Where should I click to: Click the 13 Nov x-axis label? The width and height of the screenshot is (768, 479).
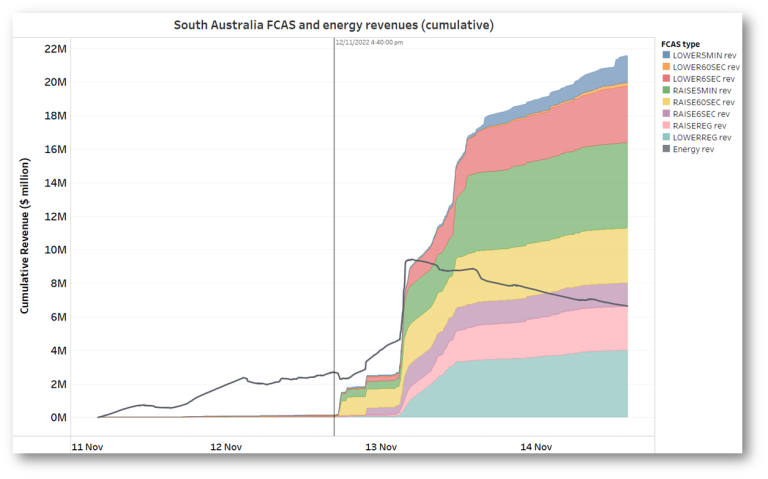pos(381,447)
